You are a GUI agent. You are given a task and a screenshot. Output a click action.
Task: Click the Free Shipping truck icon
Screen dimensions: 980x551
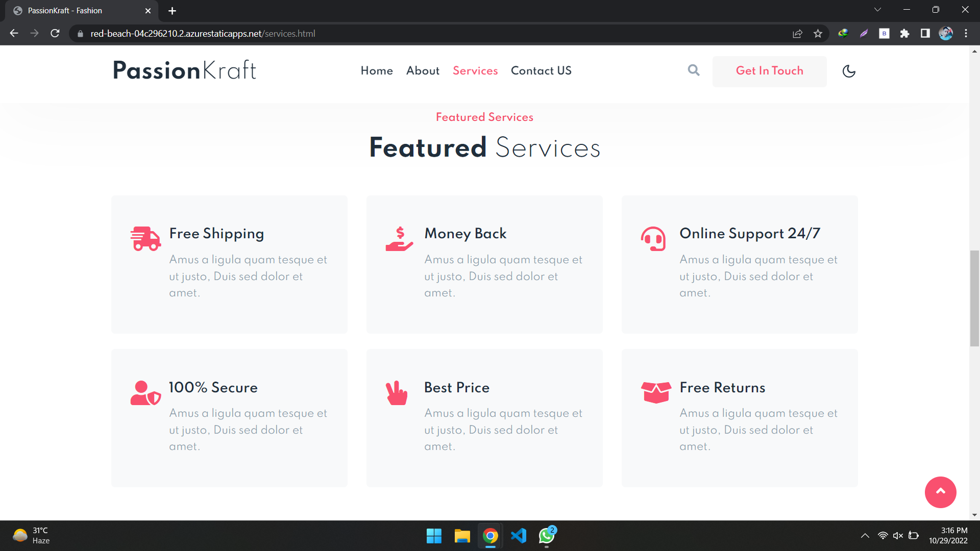tap(145, 238)
